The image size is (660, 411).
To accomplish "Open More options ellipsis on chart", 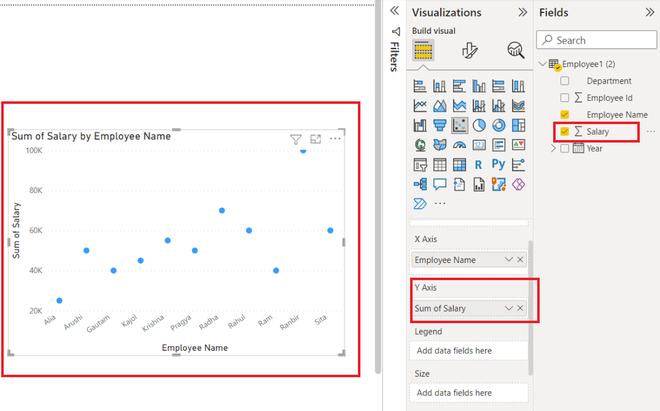I will click(x=335, y=139).
